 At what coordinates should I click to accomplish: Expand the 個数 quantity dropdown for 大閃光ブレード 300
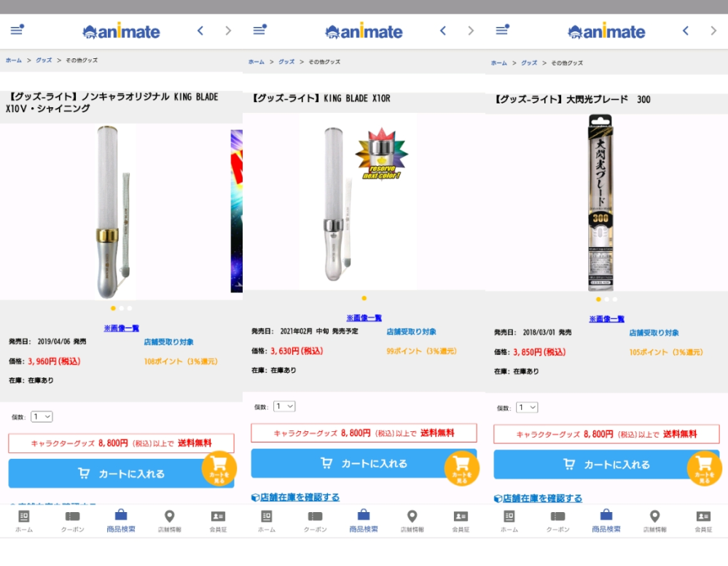coord(528,407)
